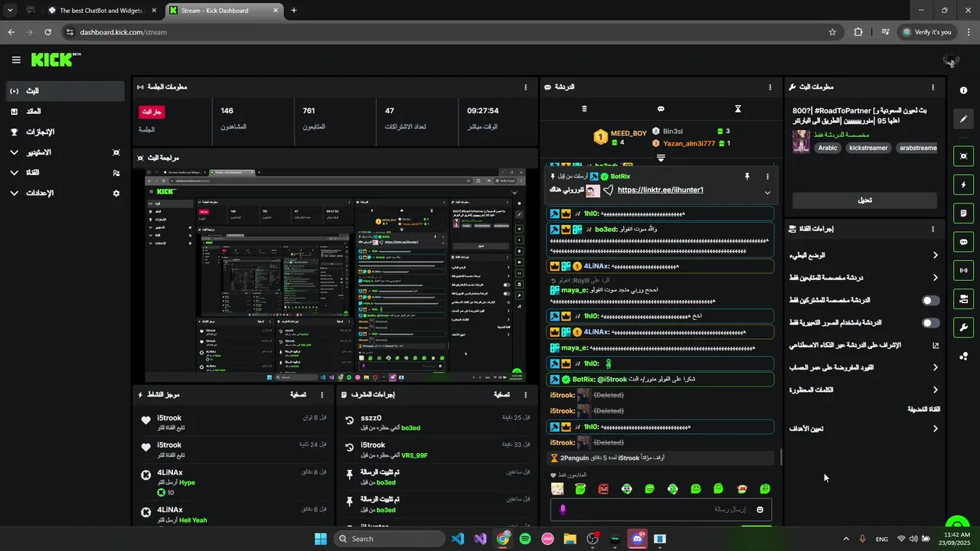Toggle the lightning activity feed widget icon
The width and height of the screenshot is (980, 551).
coord(963,184)
